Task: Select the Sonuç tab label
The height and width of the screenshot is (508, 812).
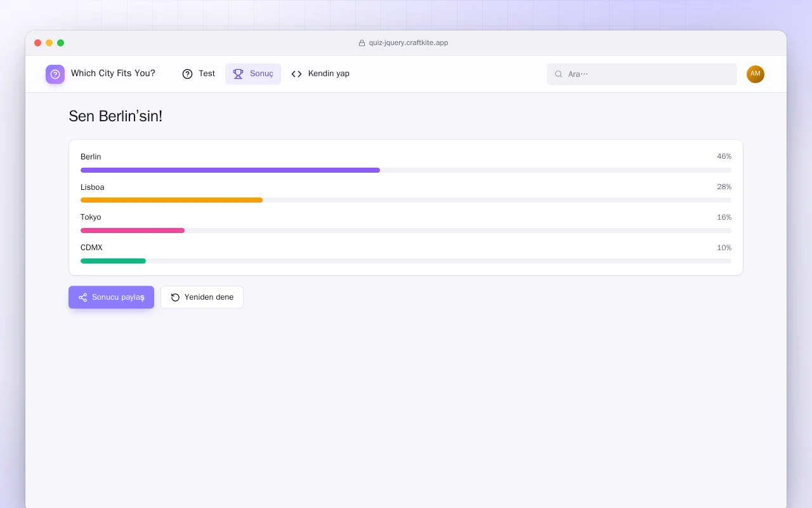Action: click(x=261, y=74)
